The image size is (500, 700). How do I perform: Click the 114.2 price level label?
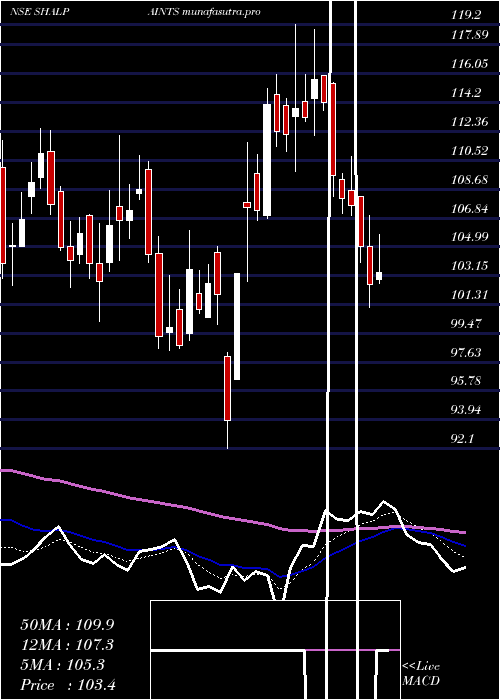tap(466, 93)
